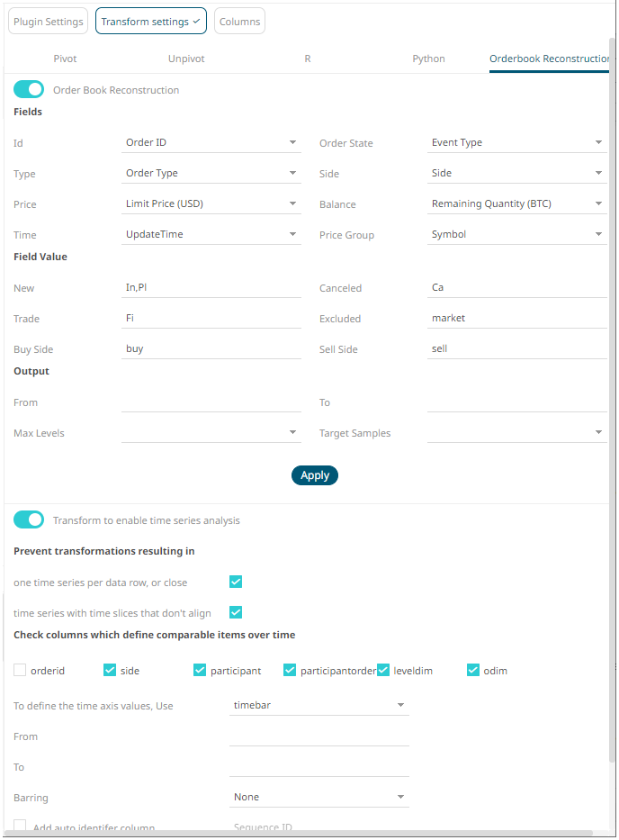
Task: Uncheck the odim column checkbox
Action: pyautogui.click(x=473, y=670)
